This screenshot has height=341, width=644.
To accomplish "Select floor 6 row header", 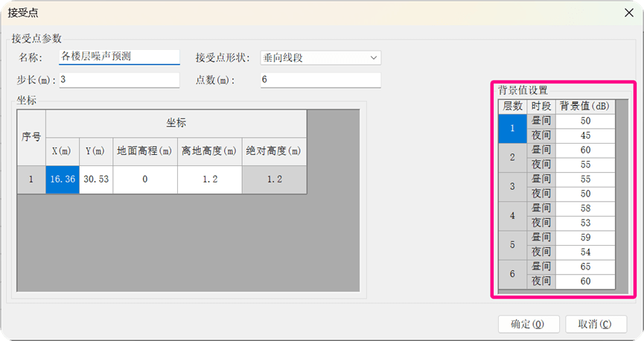I will (512, 274).
